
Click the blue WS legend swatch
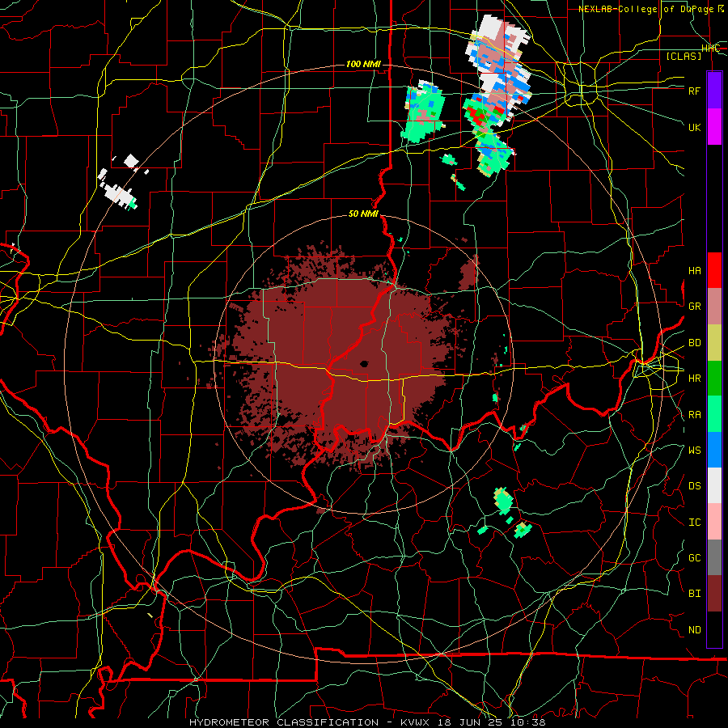click(714, 450)
